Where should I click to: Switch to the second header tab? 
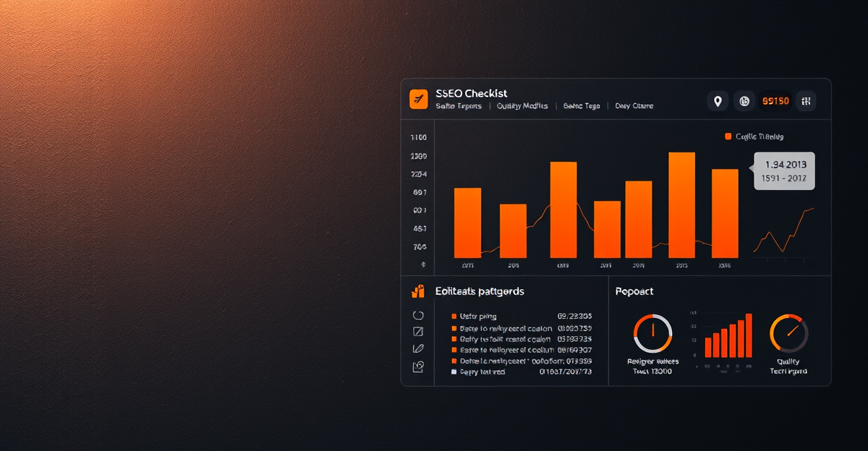tap(522, 106)
